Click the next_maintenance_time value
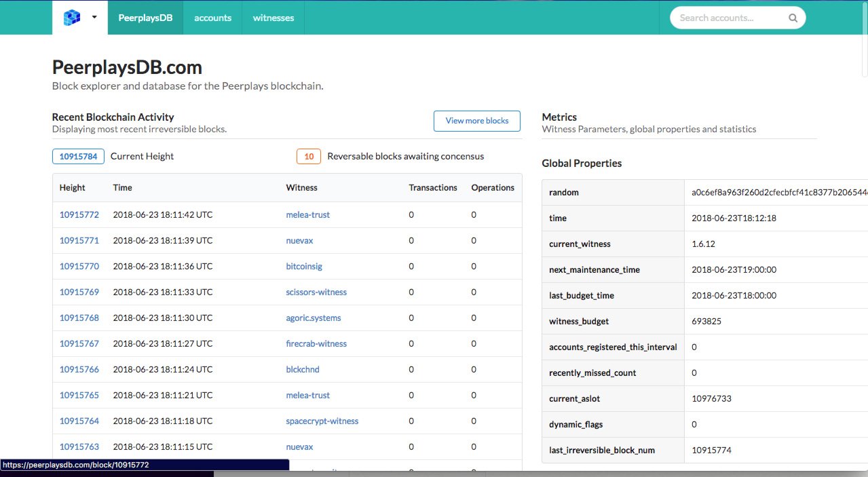The image size is (868, 477). click(734, 270)
